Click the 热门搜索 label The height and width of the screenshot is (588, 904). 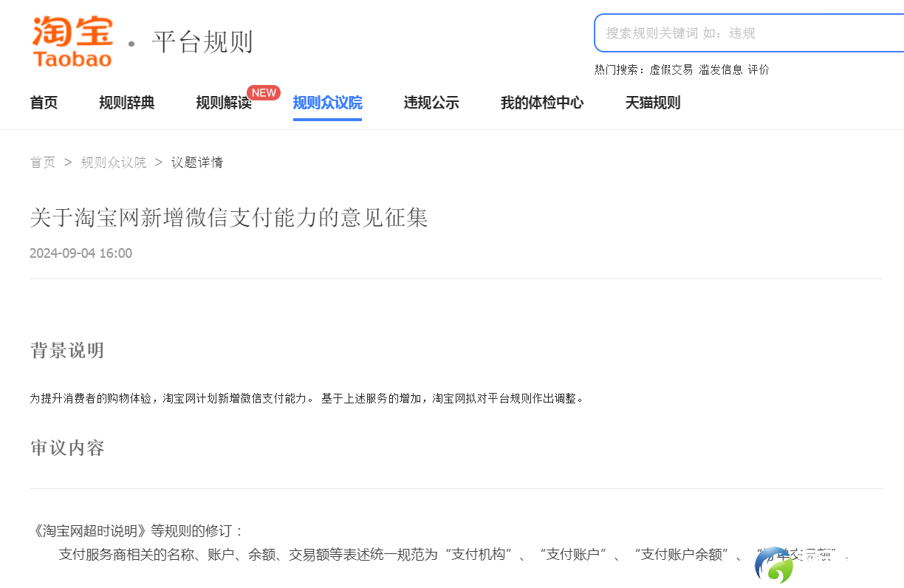click(x=619, y=69)
